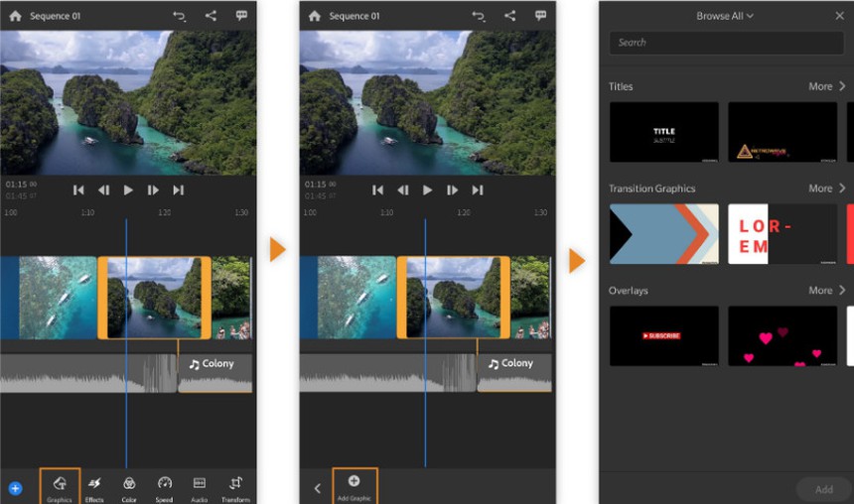Click the Search field in the graphics browser

click(x=726, y=43)
